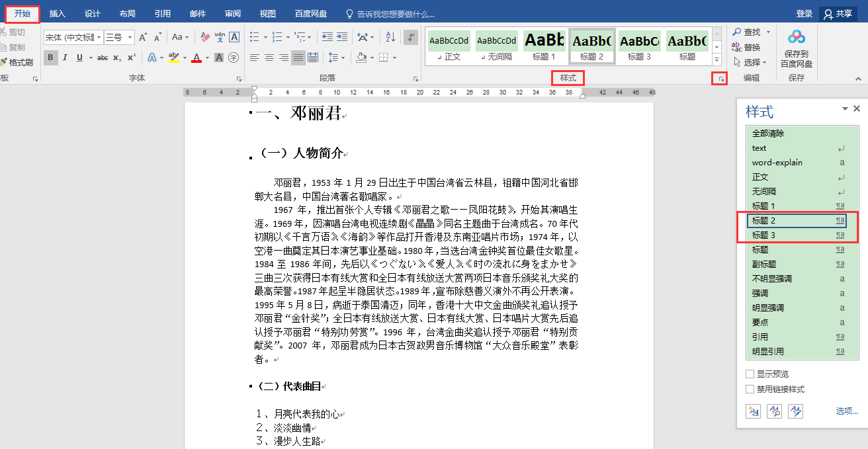
Task: Toggle superscript formatting
Action: point(131,58)
